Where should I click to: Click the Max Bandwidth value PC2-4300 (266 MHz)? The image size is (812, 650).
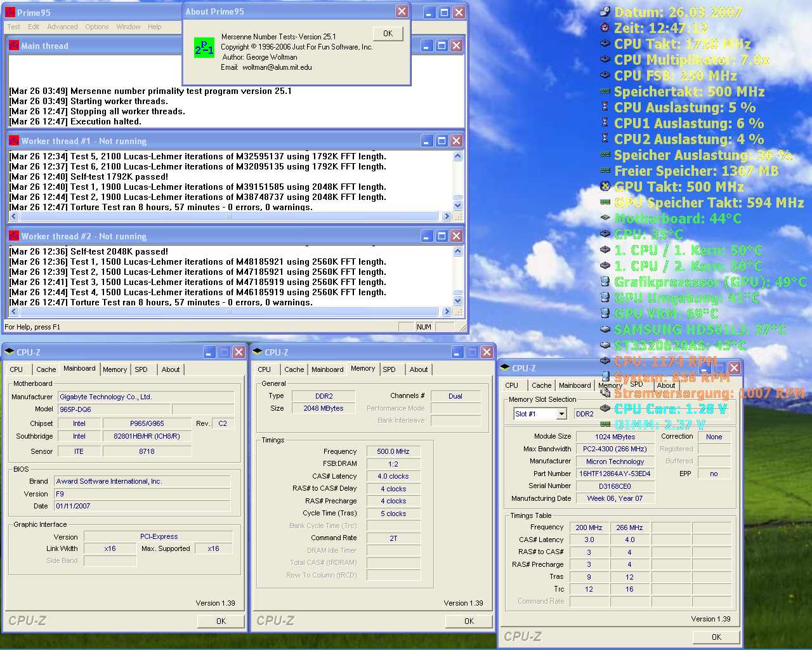click(615, 449)
